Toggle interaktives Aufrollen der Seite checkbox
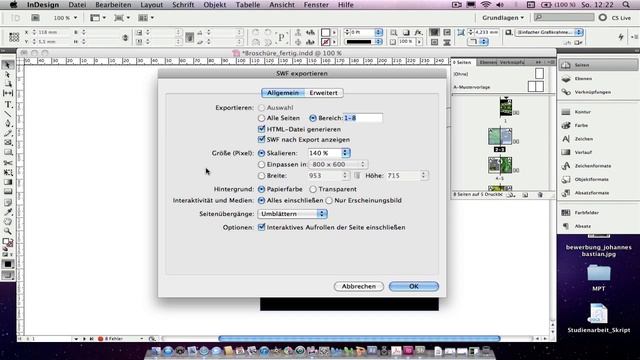Image resolution: width=640 pixels, height=360 pixels. (262, 227)
